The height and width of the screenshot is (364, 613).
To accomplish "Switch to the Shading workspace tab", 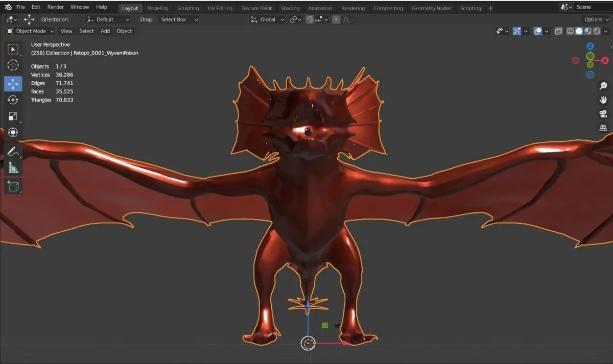I will click(290, 8).
